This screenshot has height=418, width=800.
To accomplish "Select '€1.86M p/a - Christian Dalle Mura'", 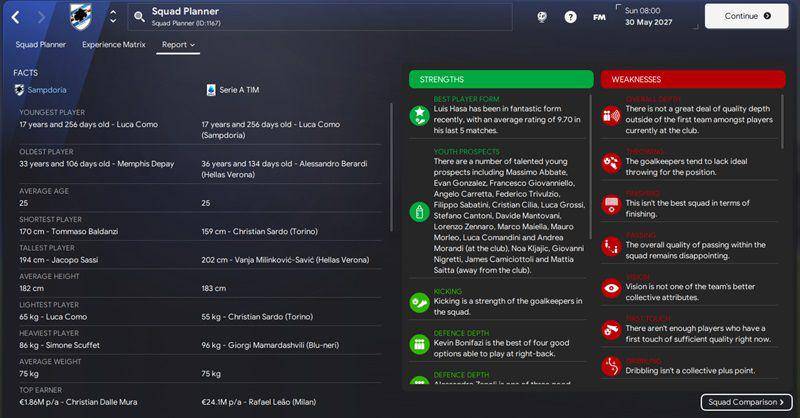I will coord(78,402).
